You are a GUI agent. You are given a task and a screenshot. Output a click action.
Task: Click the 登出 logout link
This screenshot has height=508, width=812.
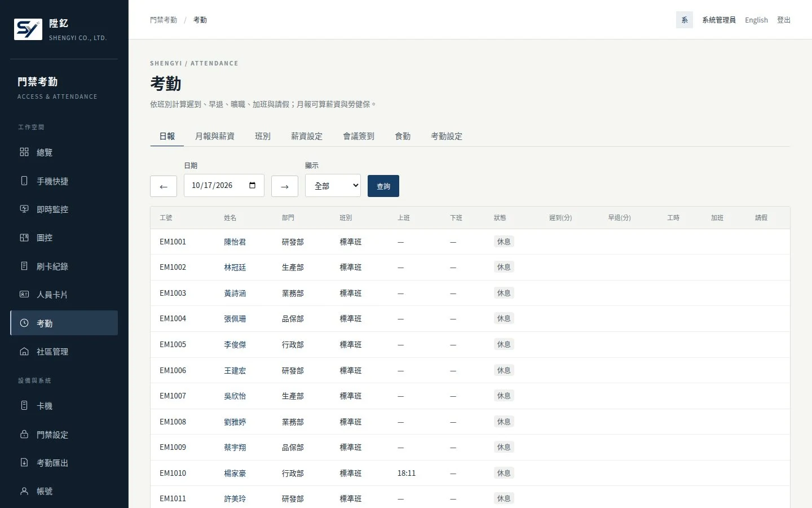coord(784,20)
